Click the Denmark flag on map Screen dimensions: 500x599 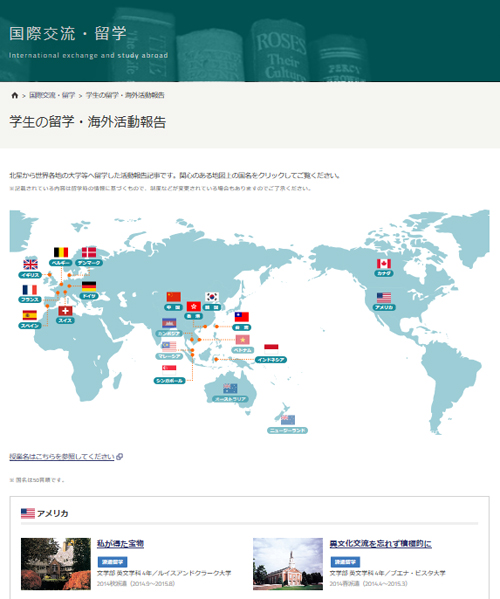coord(89,252)
